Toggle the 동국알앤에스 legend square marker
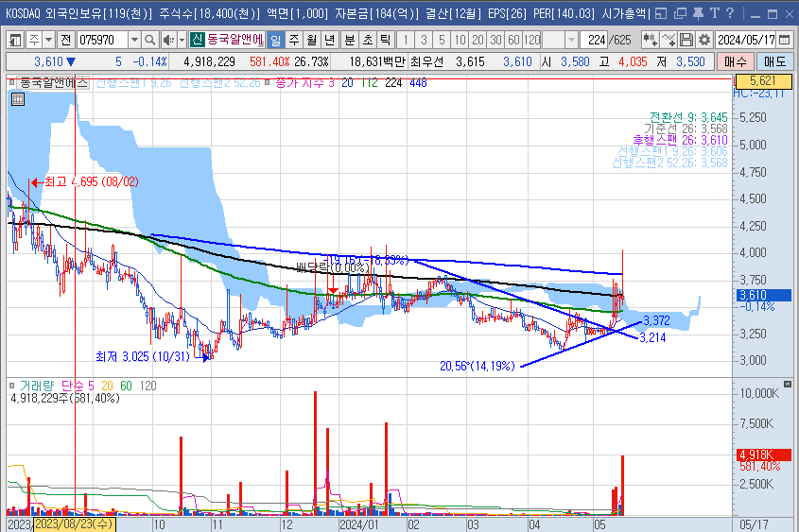The image size is (799, 532). 12,82
